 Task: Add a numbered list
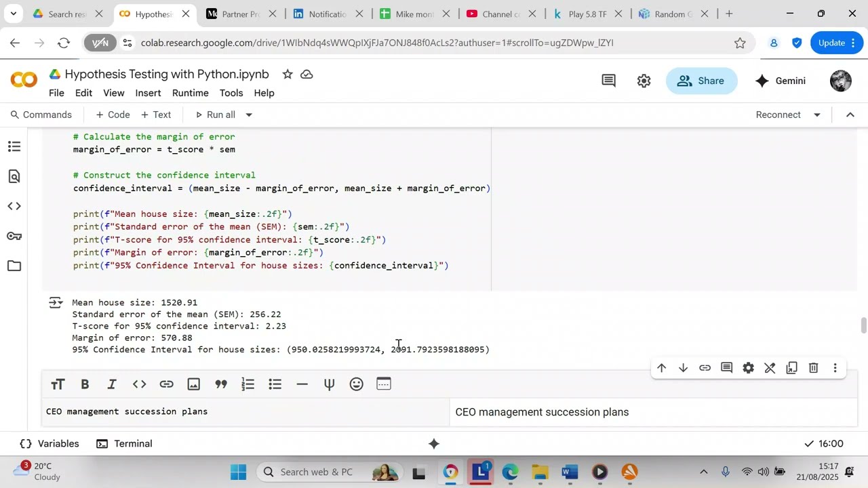248,384
